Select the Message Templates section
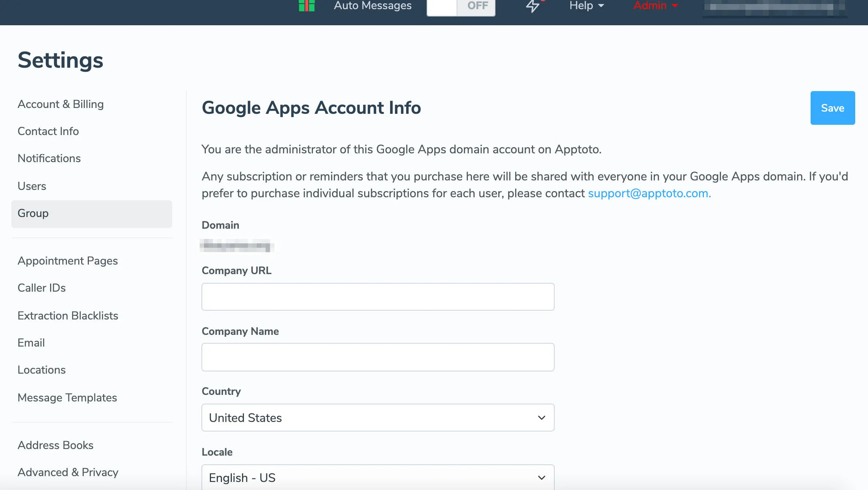This screenshot has width=868, height=490. point(67,397)
